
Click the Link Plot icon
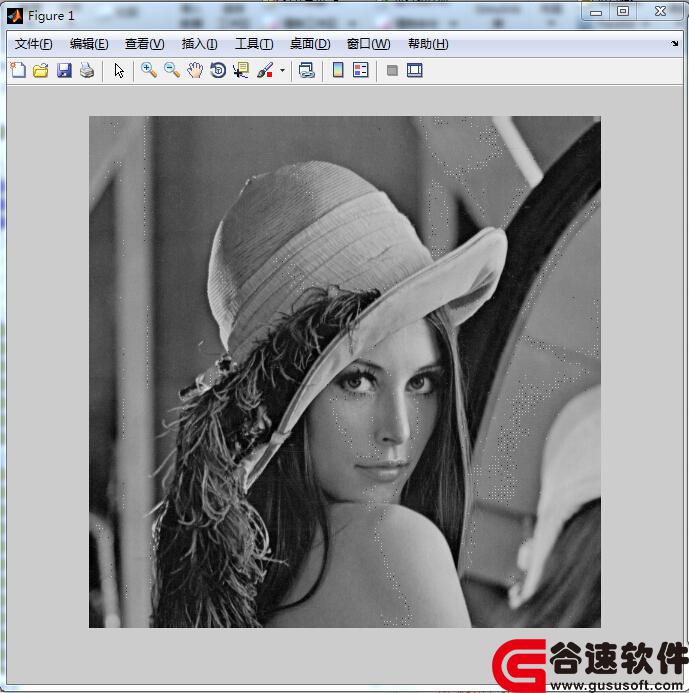click(307, 70)
